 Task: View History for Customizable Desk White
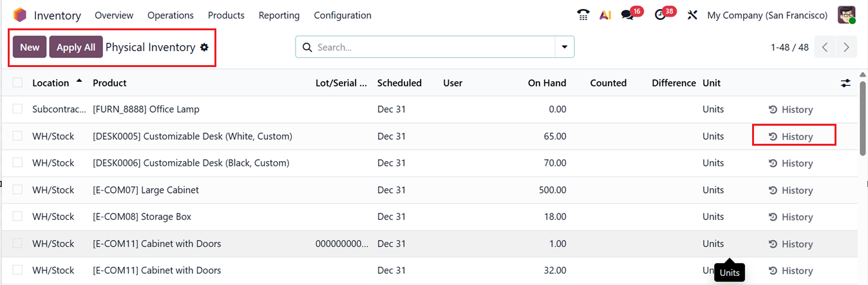coord(791,137)
